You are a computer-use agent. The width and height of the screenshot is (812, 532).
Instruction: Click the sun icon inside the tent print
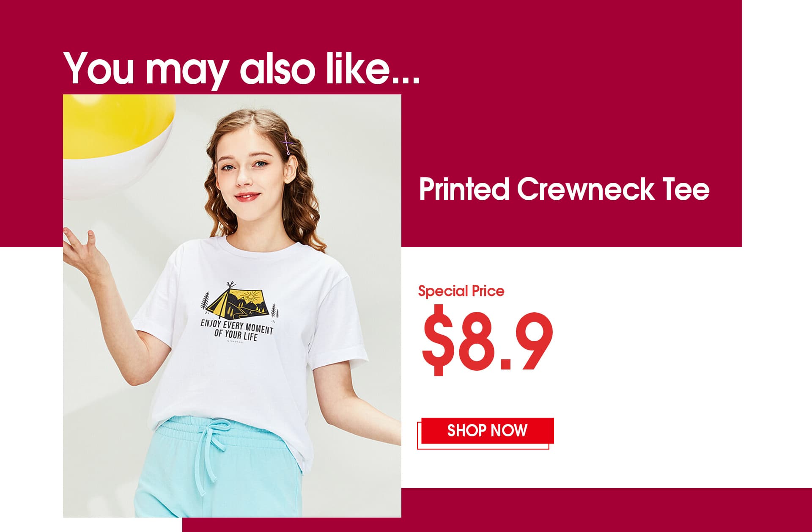[x=250, y=296]
